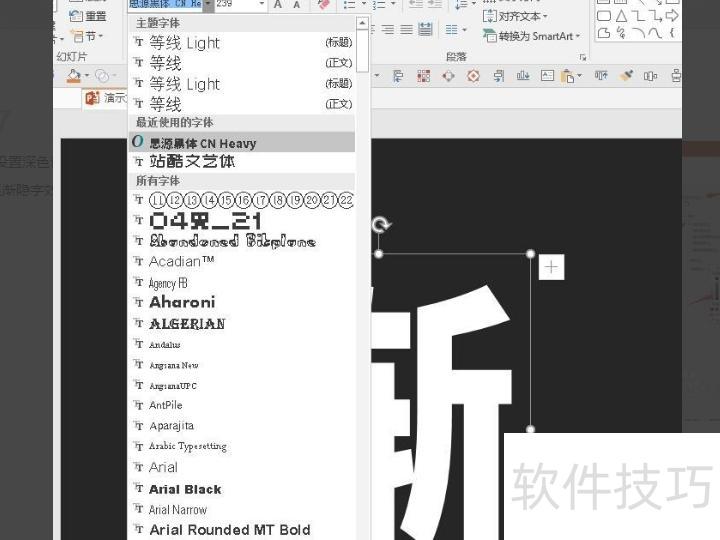Insert the left brace shape from the gallery
720x540 pixels.
[672, 33]
